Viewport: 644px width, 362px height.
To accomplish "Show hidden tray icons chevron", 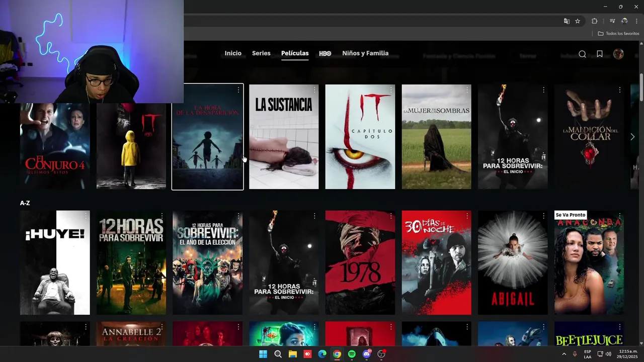I will 564,354.
